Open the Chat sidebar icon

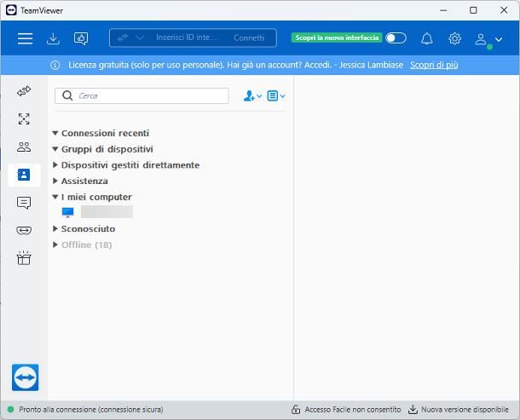[24, 203]
